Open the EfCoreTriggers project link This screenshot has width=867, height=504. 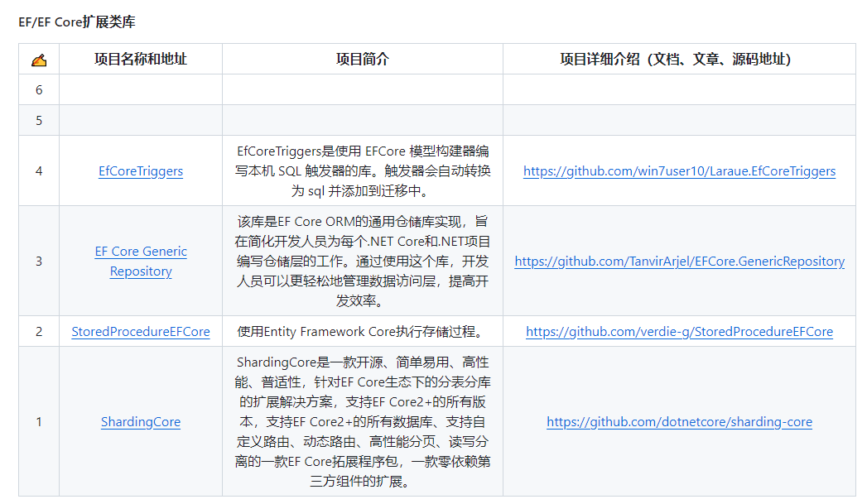point(140,170)
